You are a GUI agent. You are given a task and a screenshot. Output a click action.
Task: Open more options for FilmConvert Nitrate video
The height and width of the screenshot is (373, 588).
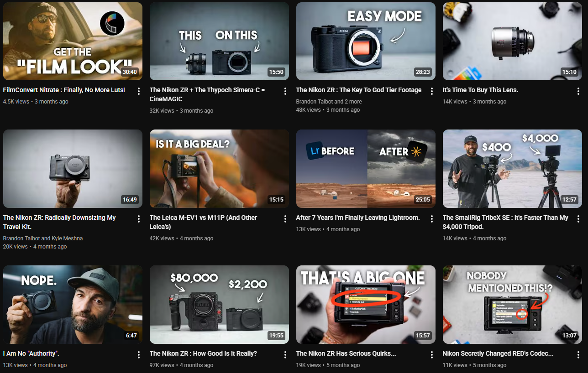tap(139, 91)
